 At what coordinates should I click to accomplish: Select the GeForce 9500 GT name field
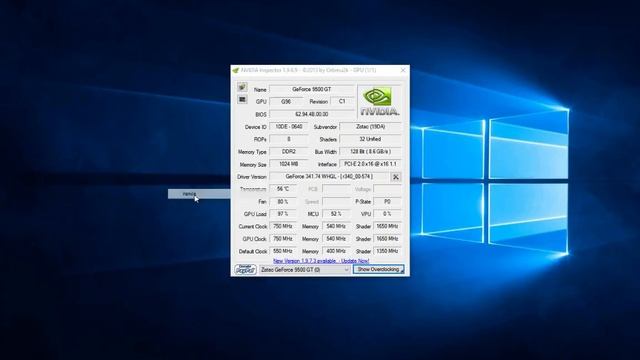coord(311,89)
